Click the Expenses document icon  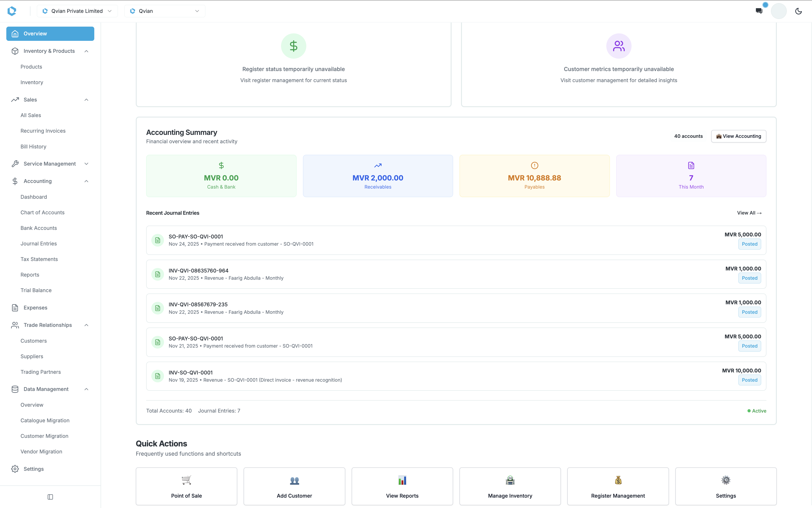point(15,307)
